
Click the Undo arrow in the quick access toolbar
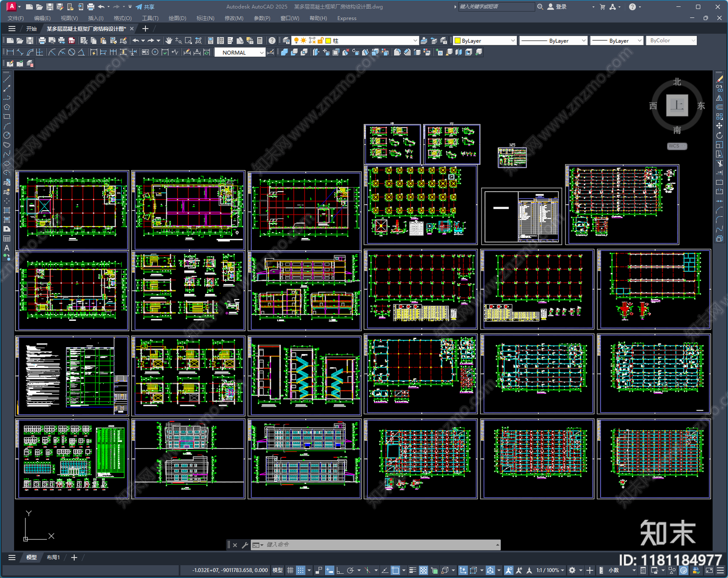(101, 7)
